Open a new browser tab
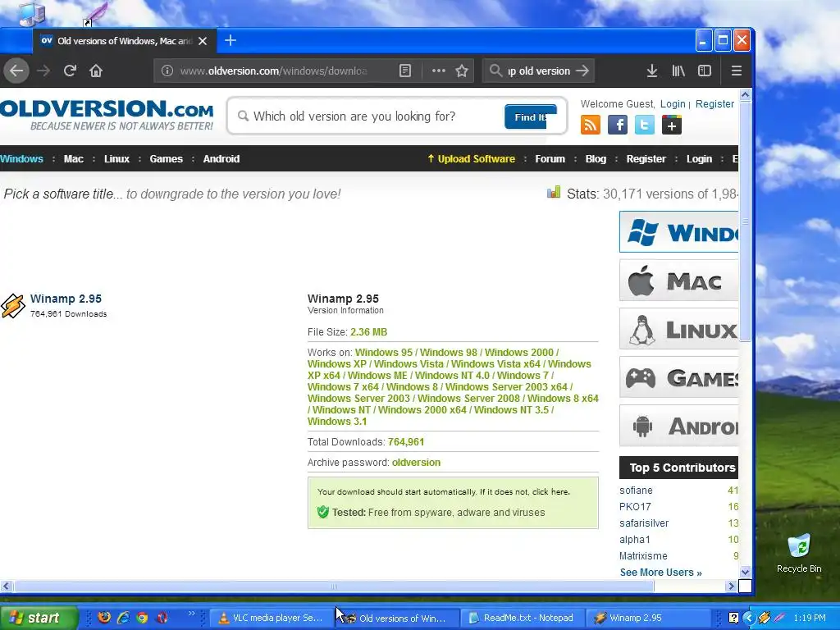The image size is (840, 630). 231,40
